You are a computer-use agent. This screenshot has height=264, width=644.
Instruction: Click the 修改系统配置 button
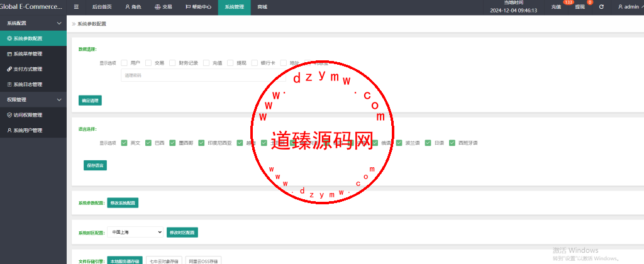tap(123, 203)
